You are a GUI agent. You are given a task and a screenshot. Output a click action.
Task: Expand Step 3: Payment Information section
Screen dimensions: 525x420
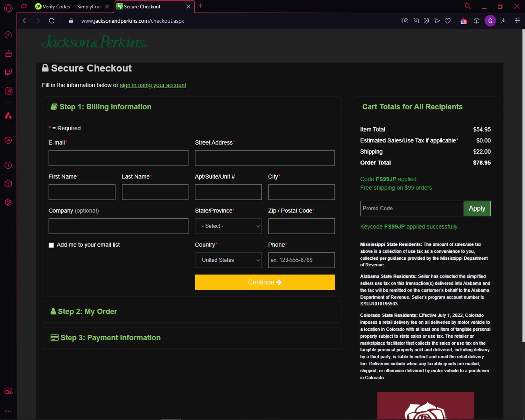click(191, 338)
